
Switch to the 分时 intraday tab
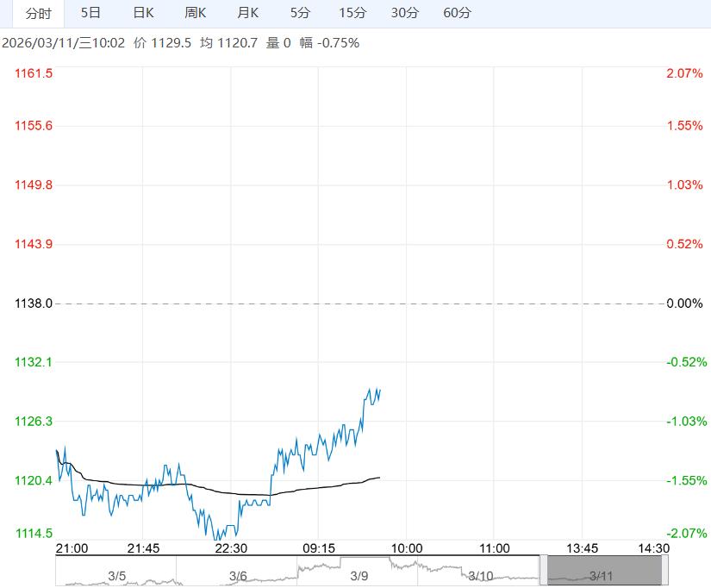point(38,13)
